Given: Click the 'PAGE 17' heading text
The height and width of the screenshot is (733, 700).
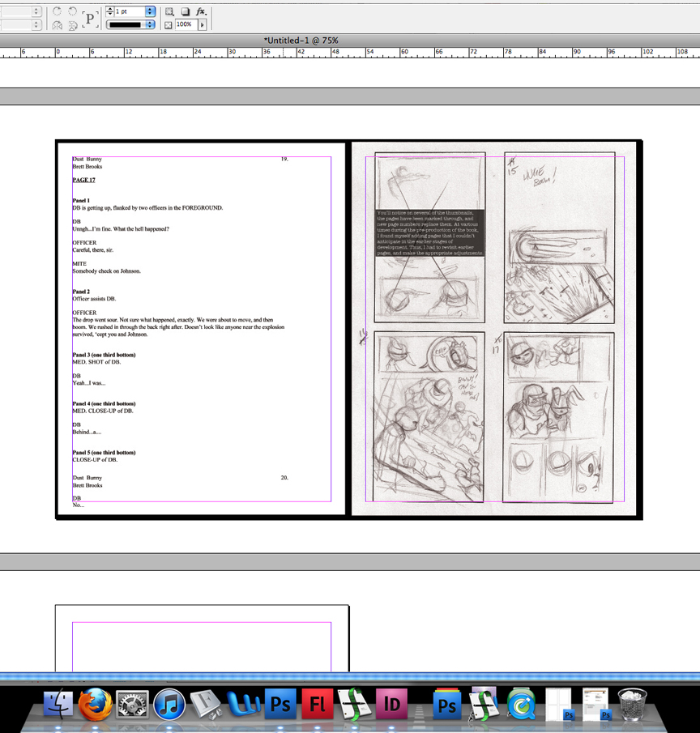Looking at the screenshot, I should (83, 180).
